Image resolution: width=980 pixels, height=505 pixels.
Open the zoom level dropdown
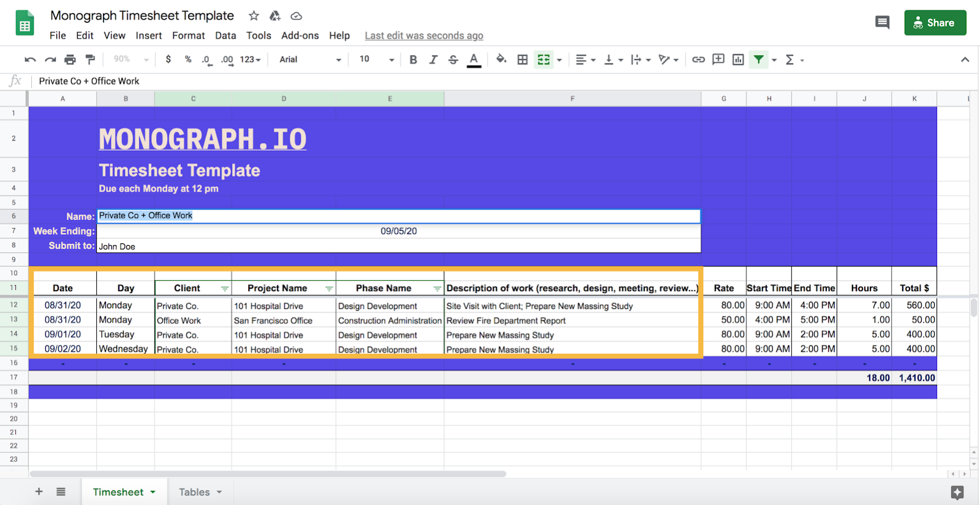pos(131,59)
